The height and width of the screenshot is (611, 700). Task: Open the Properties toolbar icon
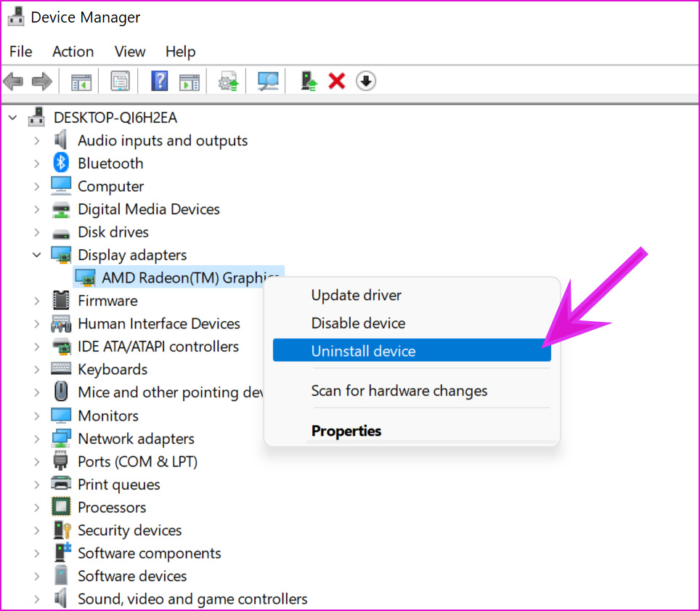120,81
